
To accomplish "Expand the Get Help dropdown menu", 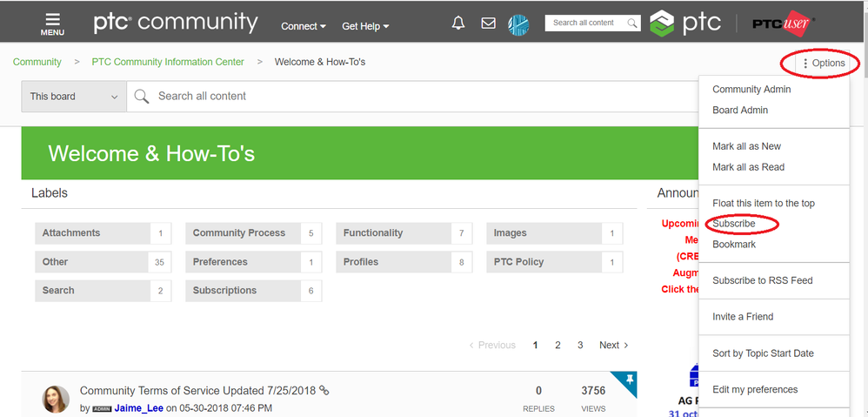I will 365,26.
